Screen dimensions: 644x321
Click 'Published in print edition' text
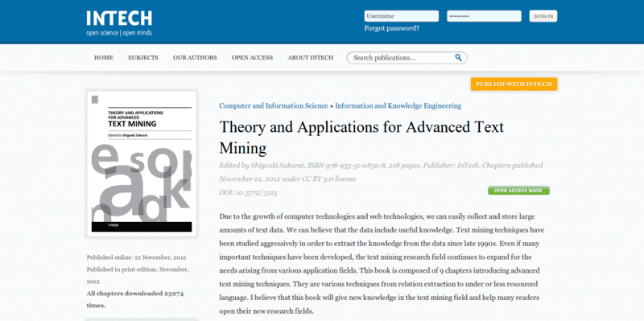pos(138,275)
